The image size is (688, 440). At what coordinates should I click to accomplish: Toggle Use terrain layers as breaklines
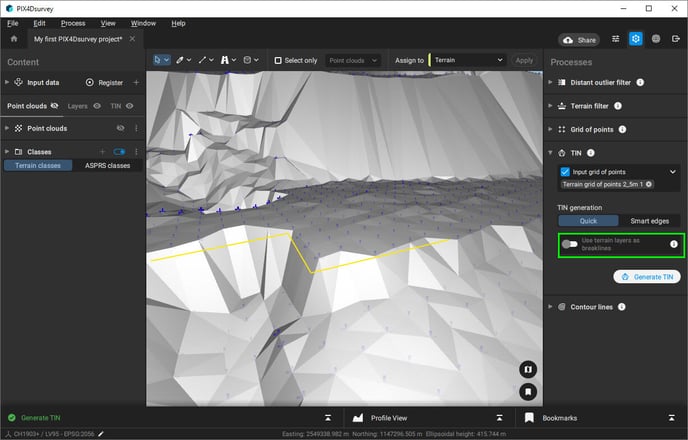point(570,244)
